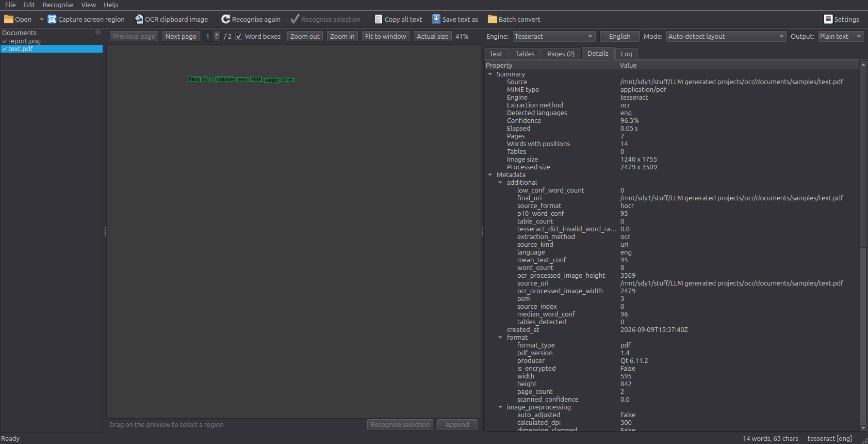This screenshot has width=868, height=444.
Task: Click into the page number field
Action: [x=208, y=36]
